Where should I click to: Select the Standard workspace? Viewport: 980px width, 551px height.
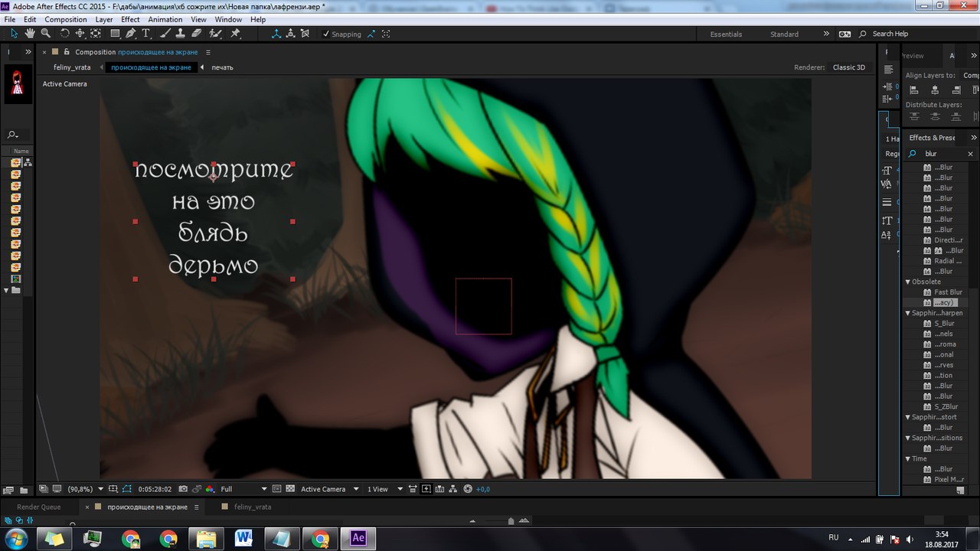784,34
